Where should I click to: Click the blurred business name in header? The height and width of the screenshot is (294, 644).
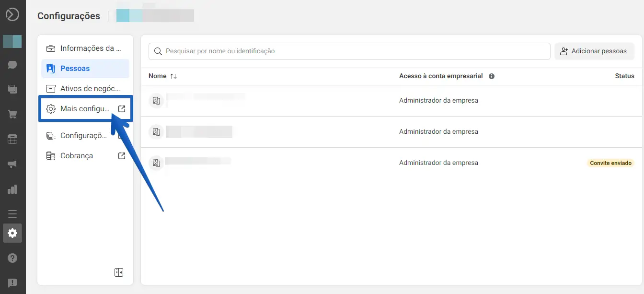click(155, 15)
